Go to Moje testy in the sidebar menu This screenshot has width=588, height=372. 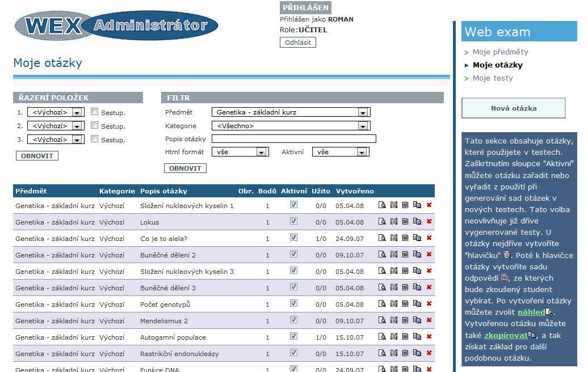[x=493, y=78]
